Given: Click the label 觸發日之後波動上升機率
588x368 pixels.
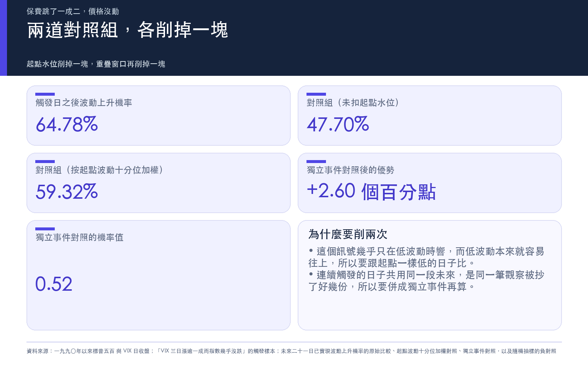Looking at the screenshot, I should (x=84, y=103).
